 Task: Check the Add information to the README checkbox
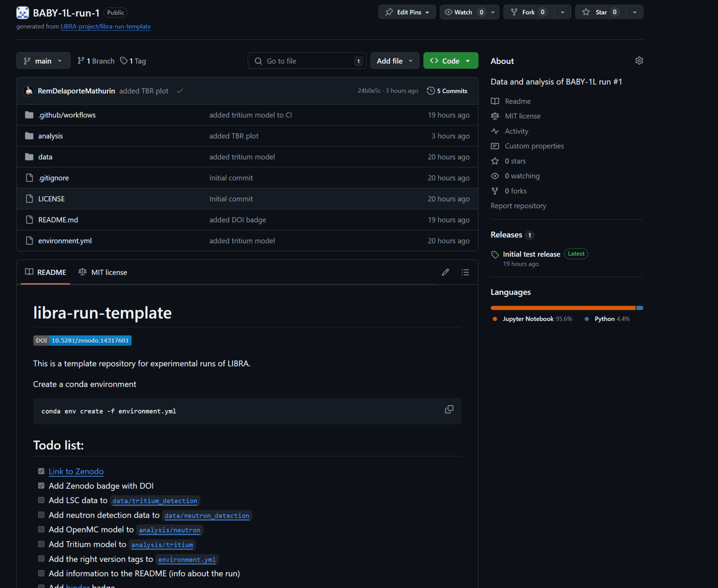(x=41, y=573)
